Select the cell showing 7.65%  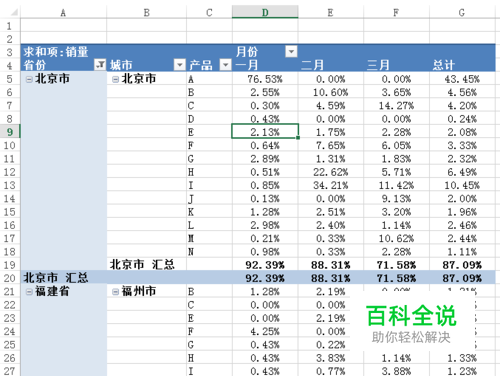click(x=330, y=145)
